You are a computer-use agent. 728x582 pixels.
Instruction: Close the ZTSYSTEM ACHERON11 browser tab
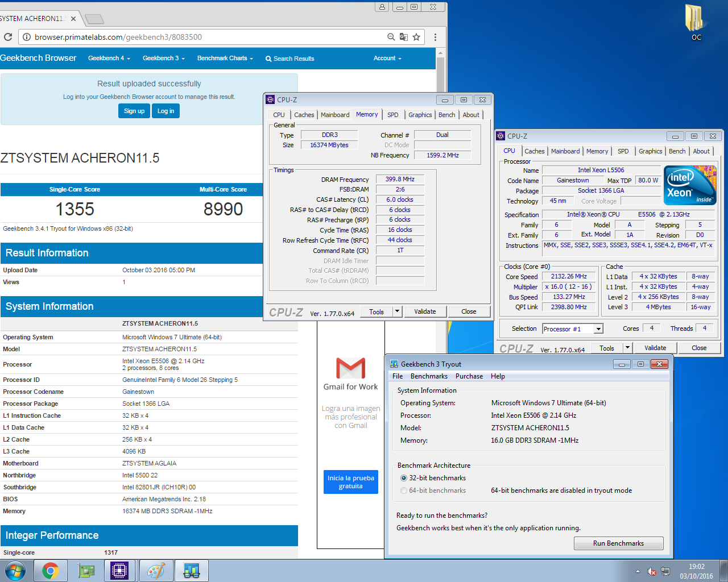pos(73,19)
